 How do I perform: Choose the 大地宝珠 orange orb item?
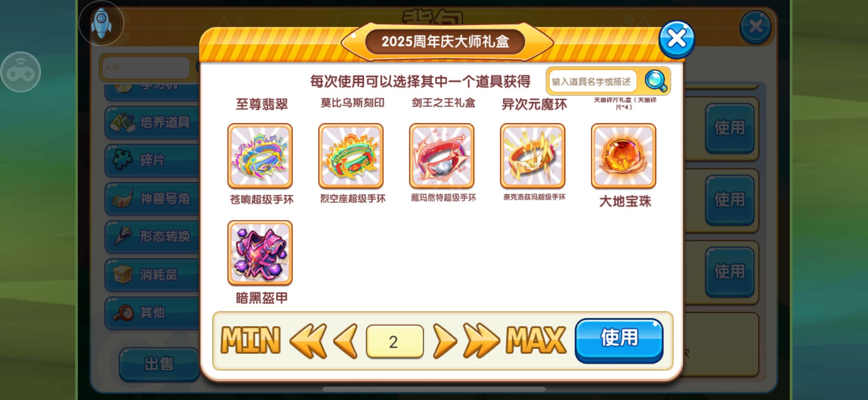coord(623,156)
